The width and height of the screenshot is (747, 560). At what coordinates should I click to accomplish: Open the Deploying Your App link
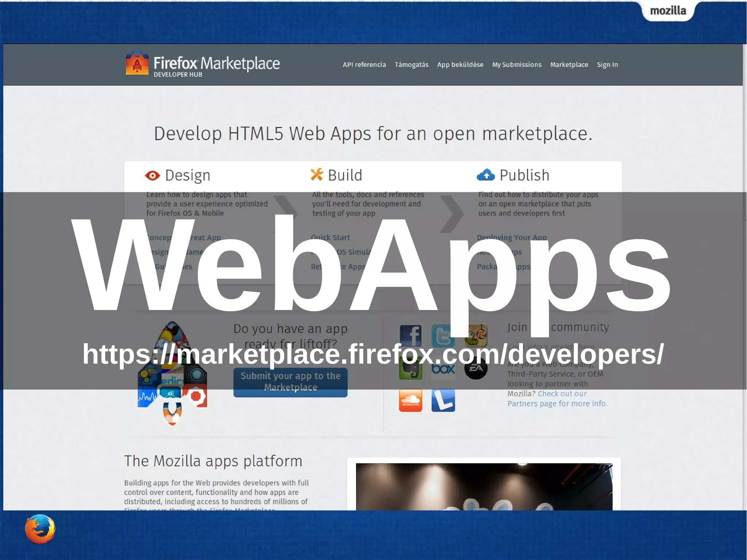(x=512, y=237)
